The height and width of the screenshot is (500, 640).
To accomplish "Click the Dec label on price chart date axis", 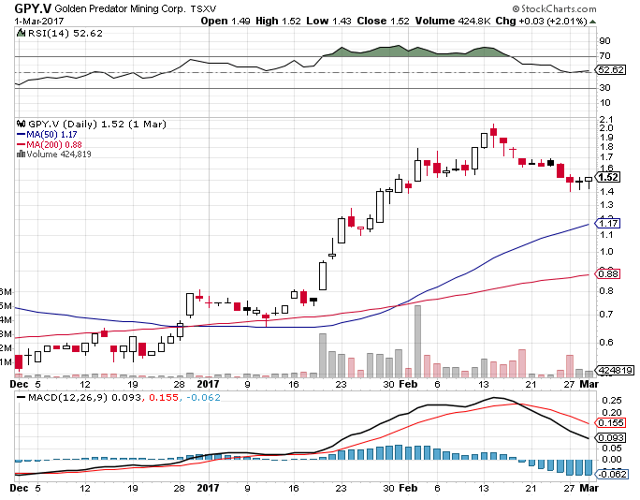I will click(x=19, y=384).
